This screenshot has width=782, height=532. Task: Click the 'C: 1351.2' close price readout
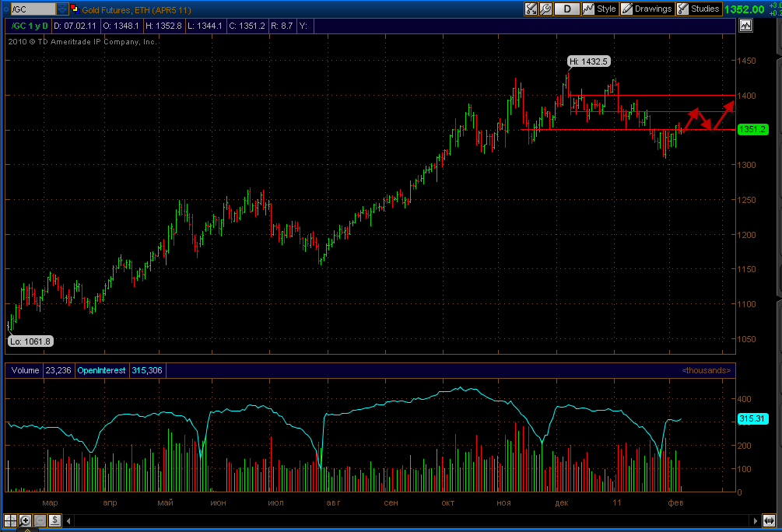(x=247, y=26)
